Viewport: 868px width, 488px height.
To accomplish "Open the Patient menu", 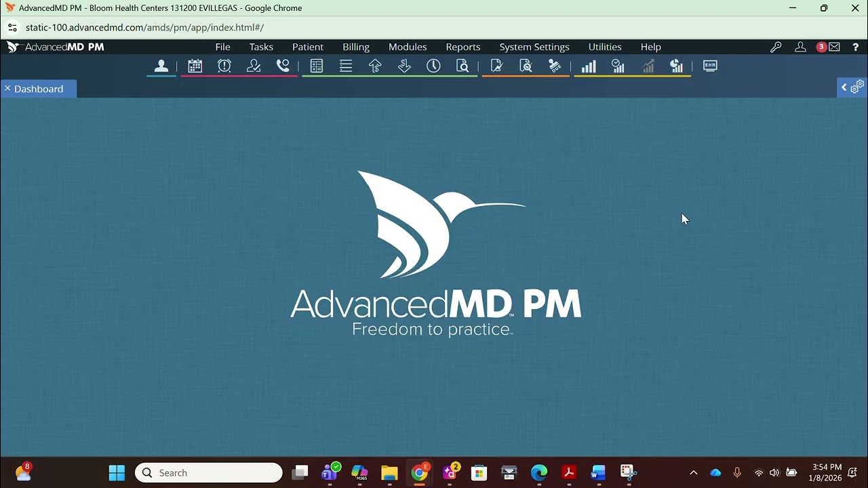I will [308, 47].
